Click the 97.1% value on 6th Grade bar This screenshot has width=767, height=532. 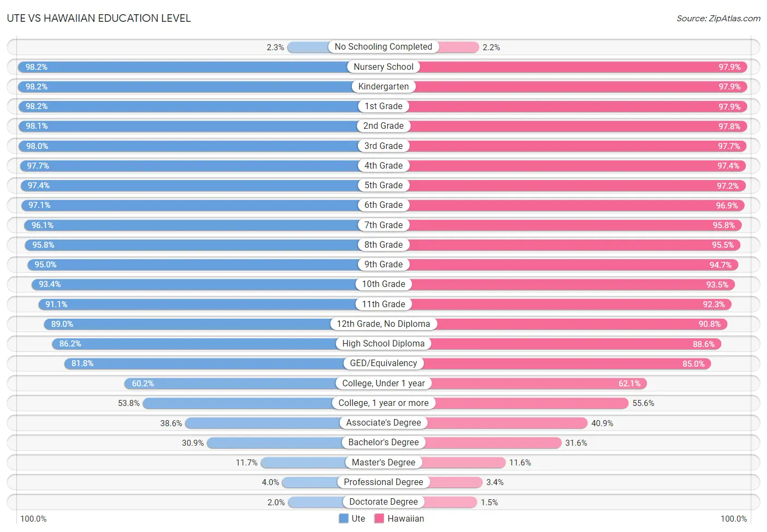click(39, 205)
